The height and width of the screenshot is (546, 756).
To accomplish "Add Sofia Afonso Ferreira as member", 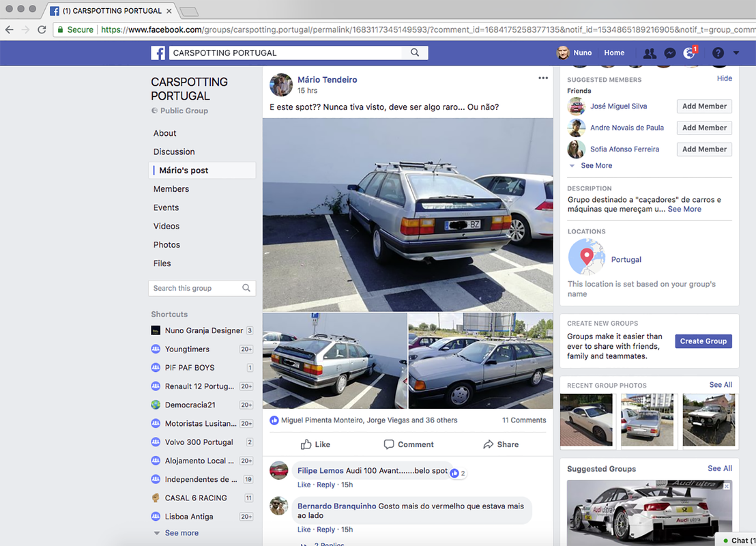I will (x=704, y=149).
